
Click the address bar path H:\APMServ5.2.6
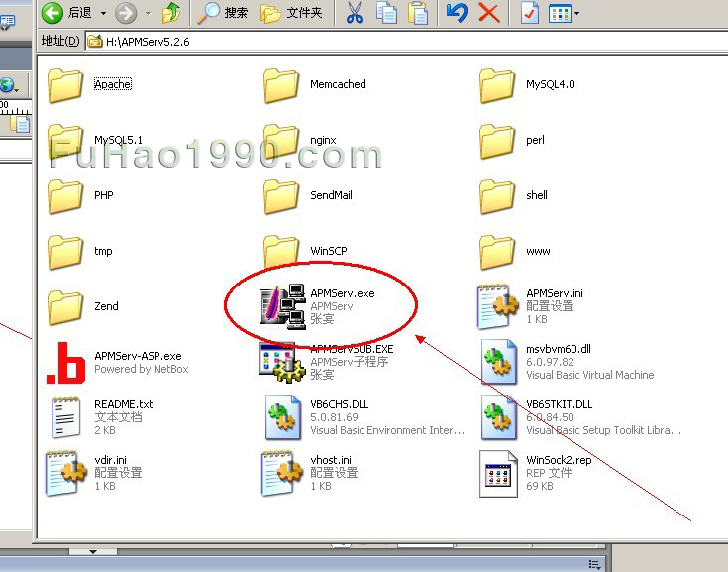point(148,42)
